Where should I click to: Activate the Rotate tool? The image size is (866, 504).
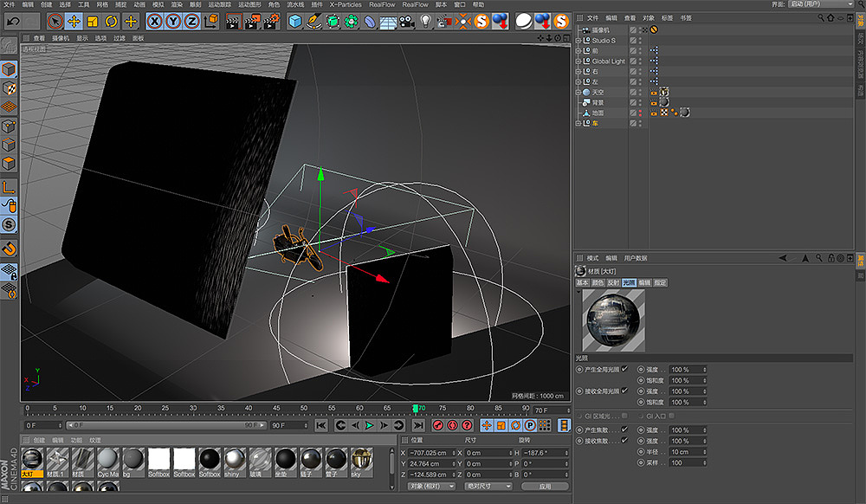(x=112, y=21)
